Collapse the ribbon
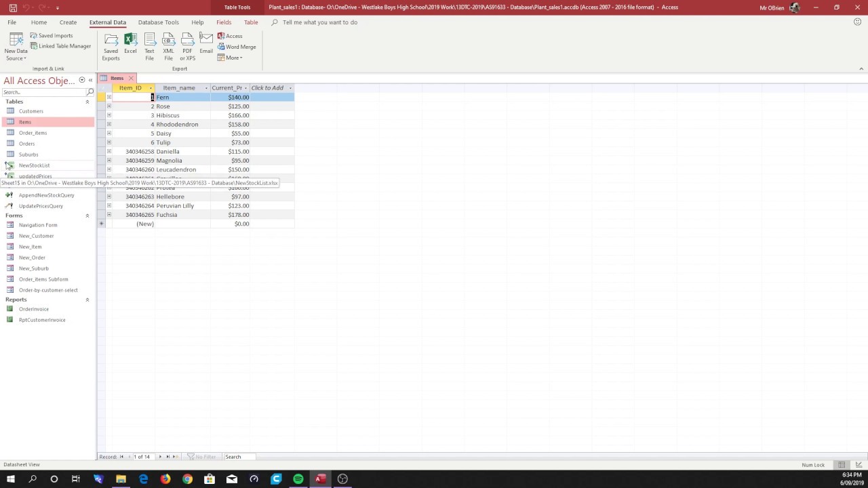This screenshot has width=868, height=488. [x=861, y=68]
